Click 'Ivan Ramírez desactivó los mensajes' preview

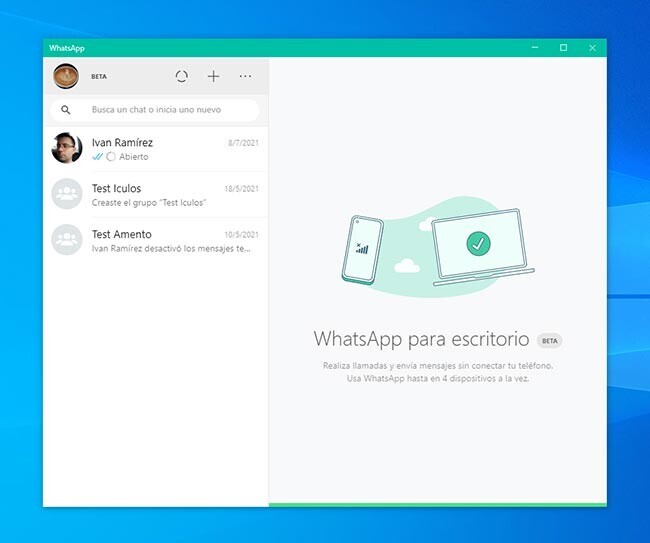[x=171, y=249]
